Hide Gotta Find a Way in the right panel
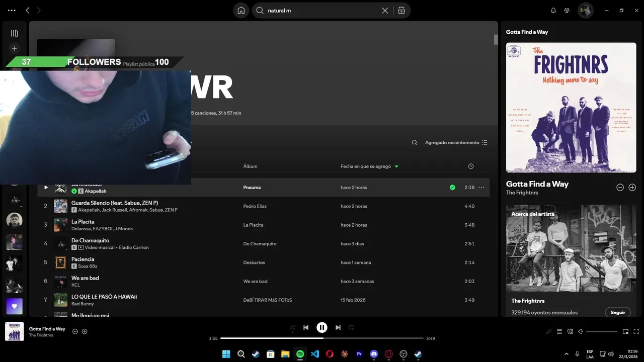 620,188
